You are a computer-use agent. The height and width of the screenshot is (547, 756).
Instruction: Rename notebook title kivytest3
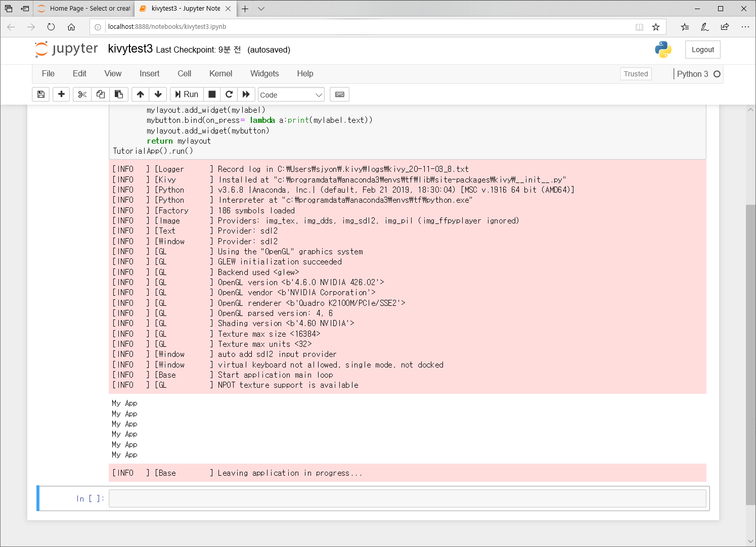point(130,49)
